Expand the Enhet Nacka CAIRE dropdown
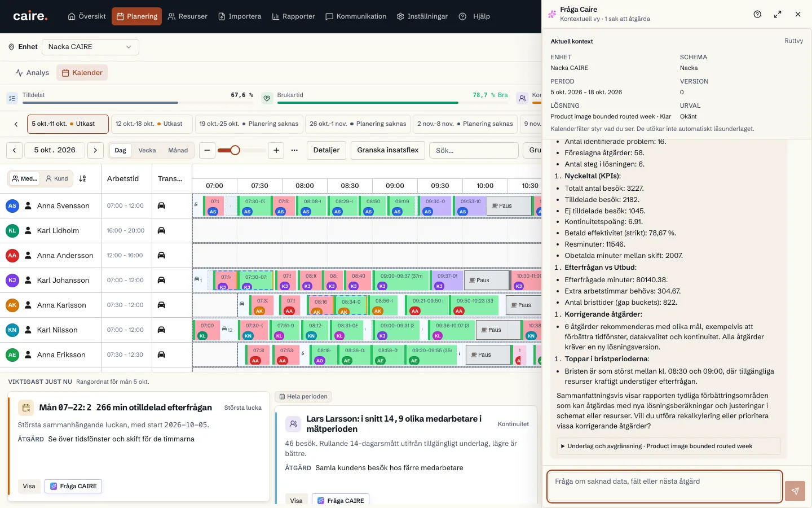The image size is (812, 508). 90,47
